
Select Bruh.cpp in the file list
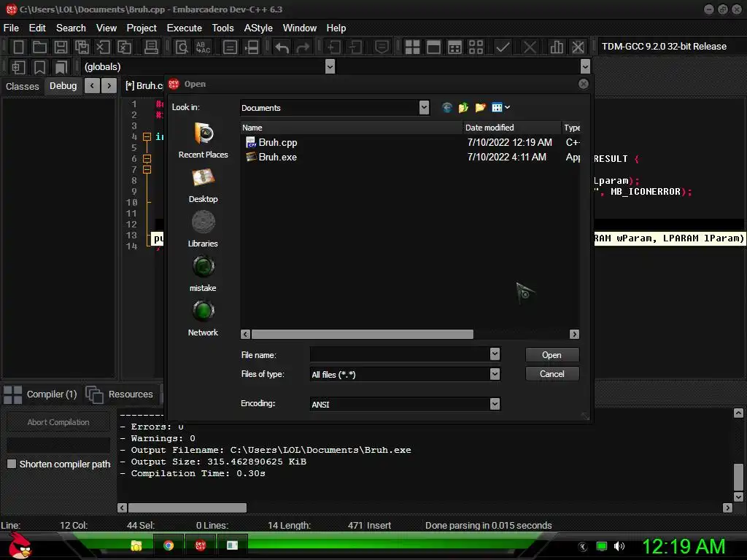(278, 142)
